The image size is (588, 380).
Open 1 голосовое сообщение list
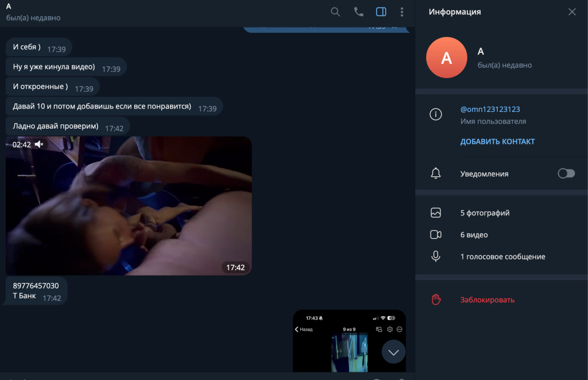click(502, 257)
